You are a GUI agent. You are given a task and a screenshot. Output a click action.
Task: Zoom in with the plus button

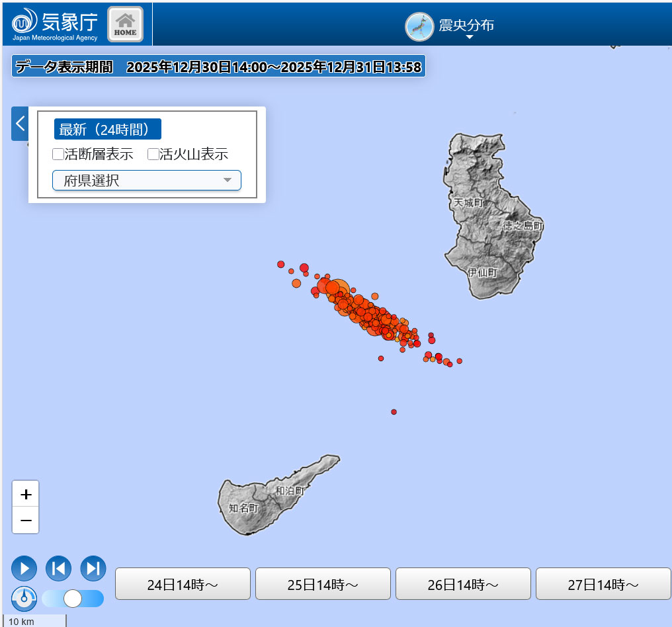coord(26,494)
